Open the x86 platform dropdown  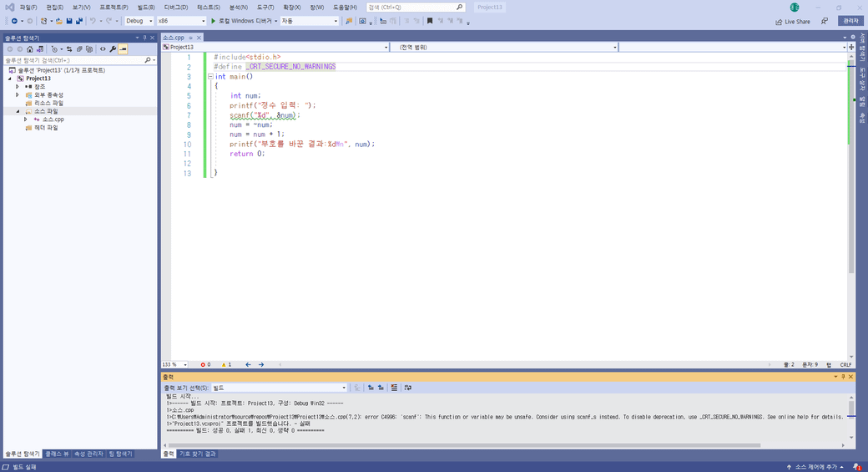181,21
